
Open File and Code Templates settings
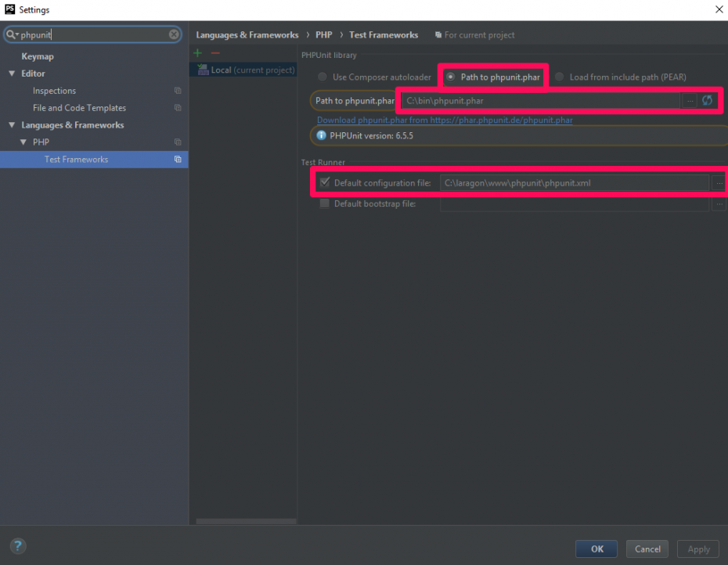79,108
